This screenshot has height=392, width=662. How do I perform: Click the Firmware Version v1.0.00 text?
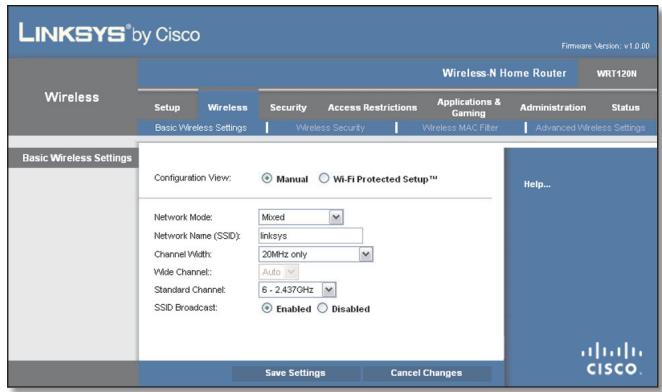tap(605, 46)
